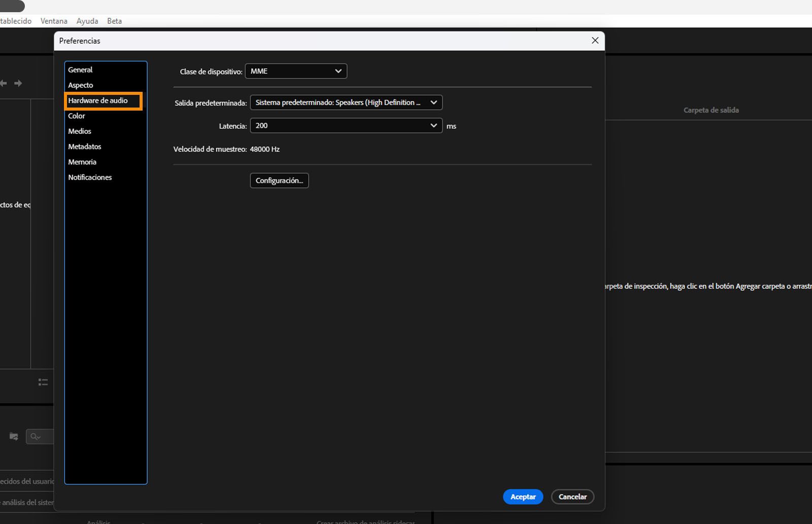Click the Carpeta de salida column header
Image resolution: width=812 pixels, height=524 pixels.
(711, 110)
